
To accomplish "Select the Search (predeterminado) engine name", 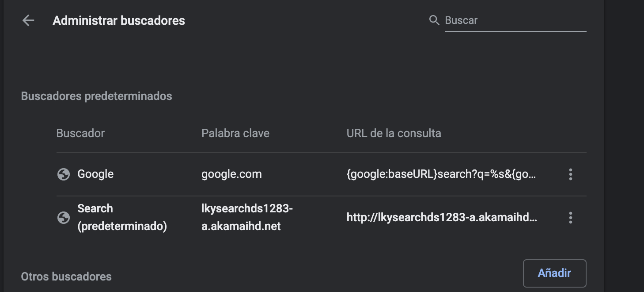I will point(122,218).
